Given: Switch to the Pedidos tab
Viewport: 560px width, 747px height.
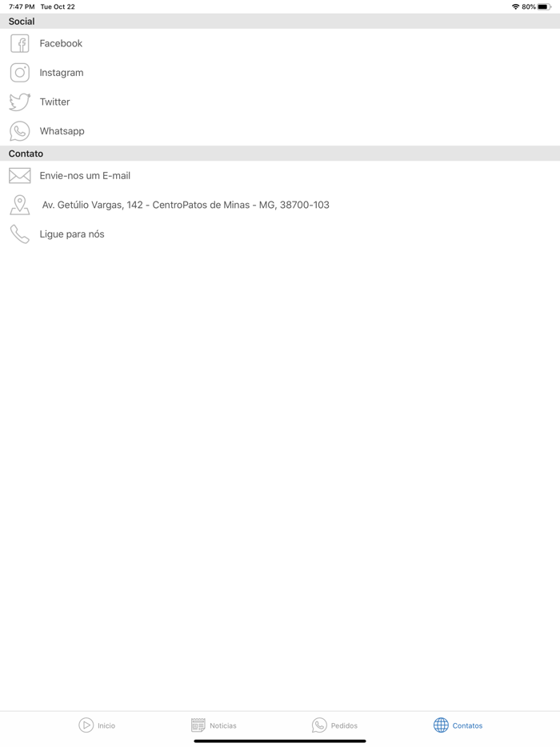Looking at the screenshot, I should [334, 725].
